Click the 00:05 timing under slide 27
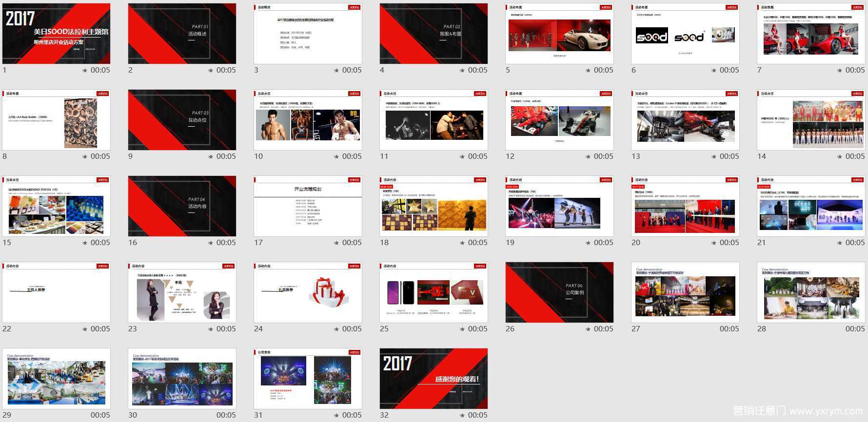Viewport: 868px width, 422px height. coord(729,329)
